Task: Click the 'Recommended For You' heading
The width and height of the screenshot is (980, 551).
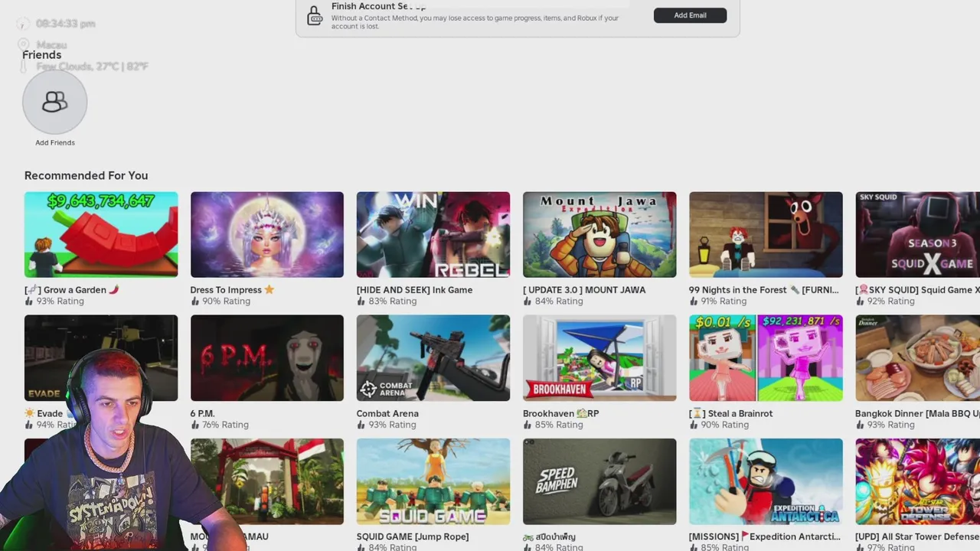Action: (x=86, y=175)
